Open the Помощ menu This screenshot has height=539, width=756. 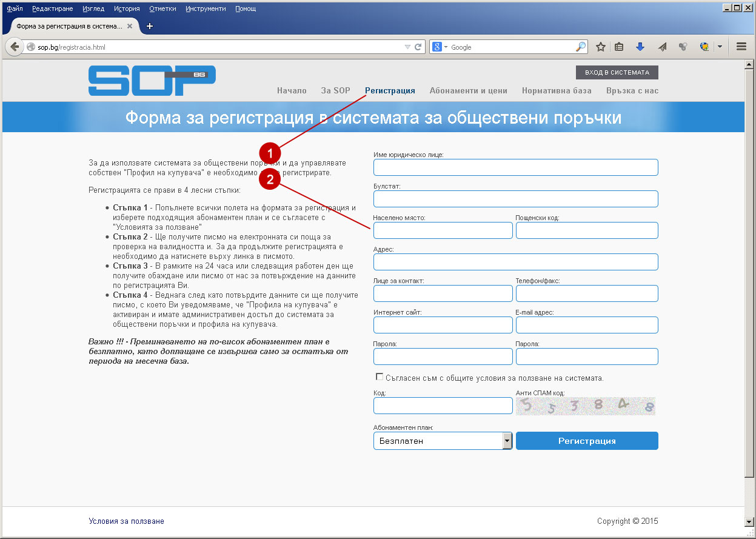245,8
